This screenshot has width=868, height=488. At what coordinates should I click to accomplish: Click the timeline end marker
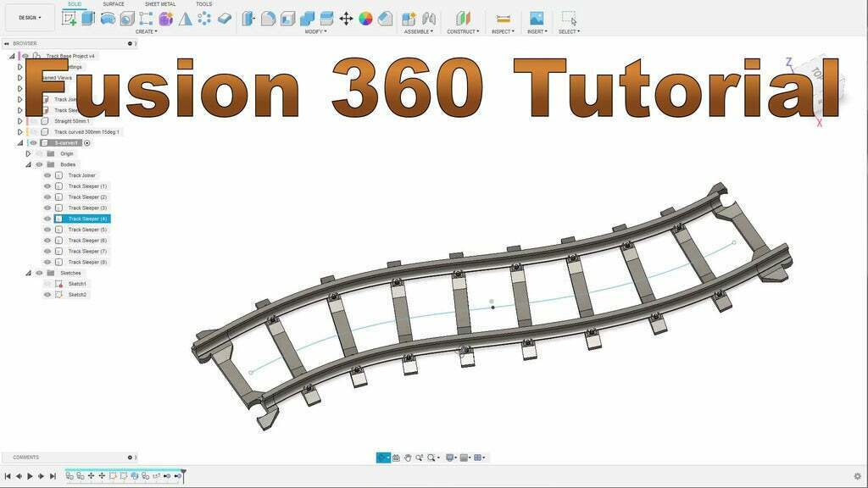[183, 474]
